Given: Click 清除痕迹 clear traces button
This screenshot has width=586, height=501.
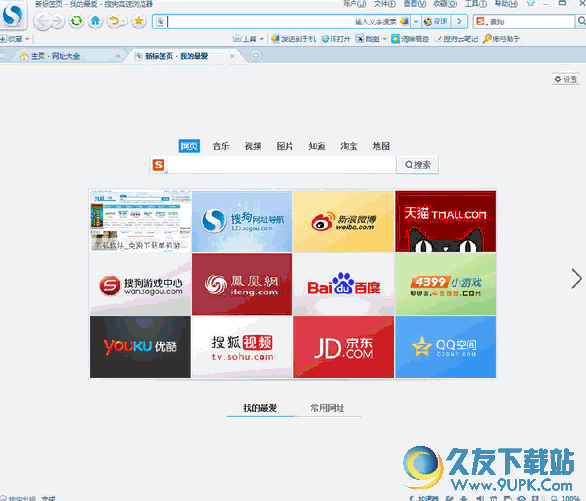Looking at the screenshot, I should pyautogui.click(x=410, y=39).
